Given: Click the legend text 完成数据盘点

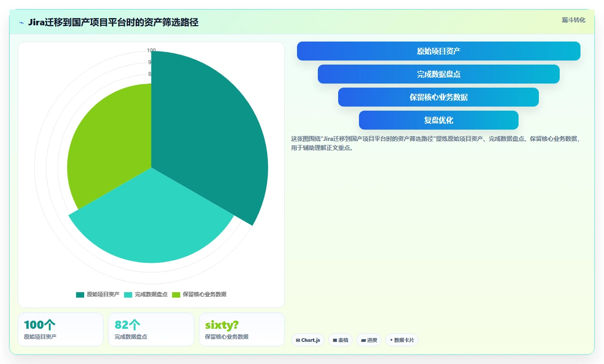Looking at the screenshot, I should [x=151, y=294].
